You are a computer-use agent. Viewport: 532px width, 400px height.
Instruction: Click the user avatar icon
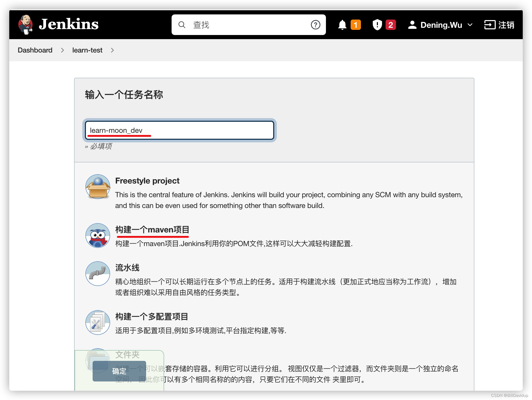point(412,25)
